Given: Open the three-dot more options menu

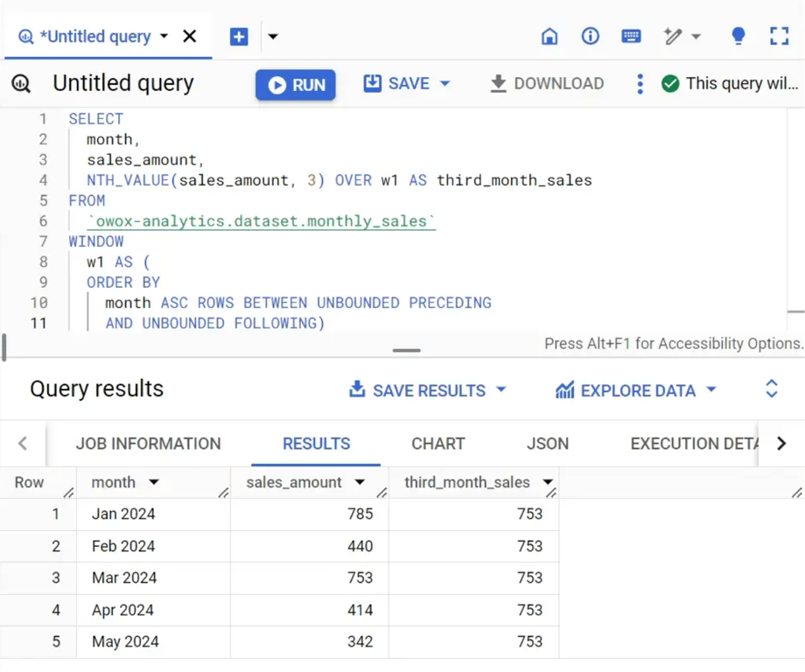Looking at the screenshot, I should pos(640,84).
